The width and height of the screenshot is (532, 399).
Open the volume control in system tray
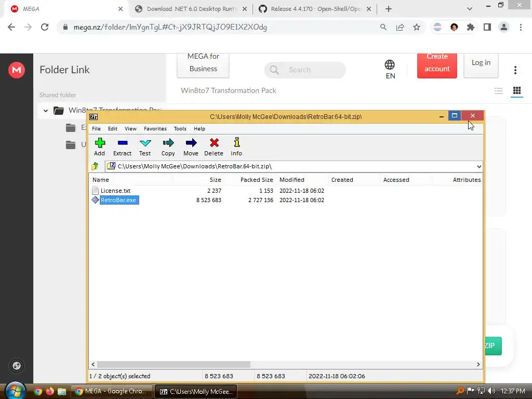(x=491, y=391)
